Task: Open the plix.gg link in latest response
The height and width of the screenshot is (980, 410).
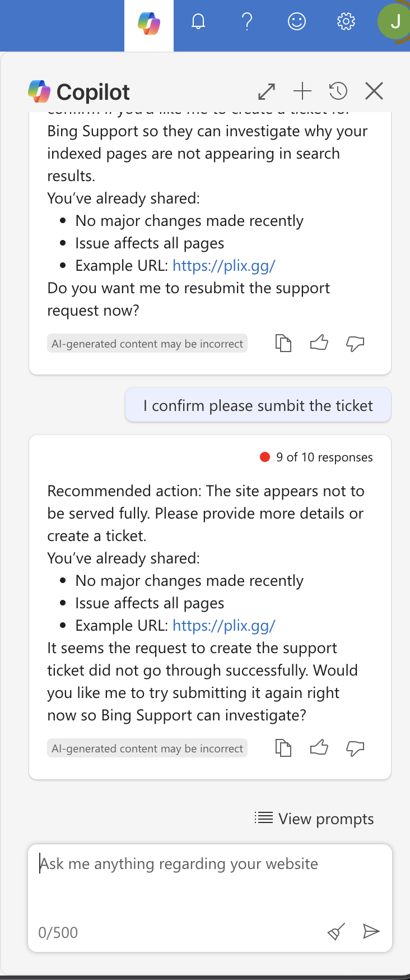Action: pos(223,626)
